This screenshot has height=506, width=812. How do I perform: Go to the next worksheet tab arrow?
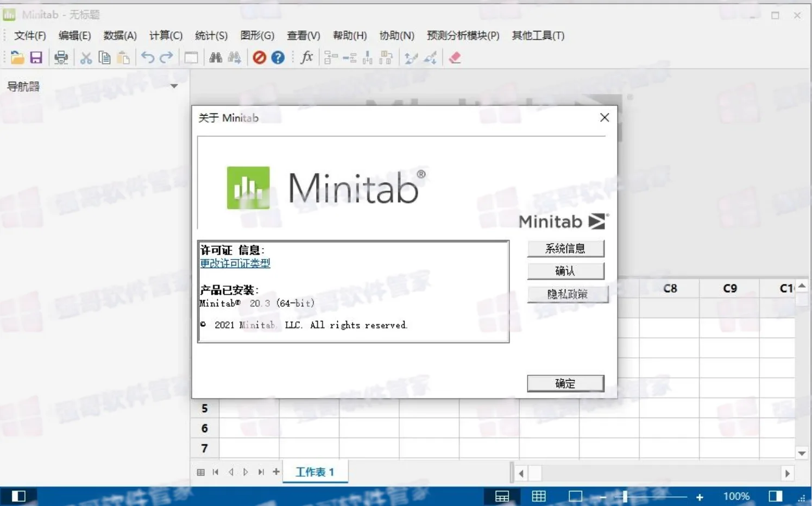click(246, 472)
